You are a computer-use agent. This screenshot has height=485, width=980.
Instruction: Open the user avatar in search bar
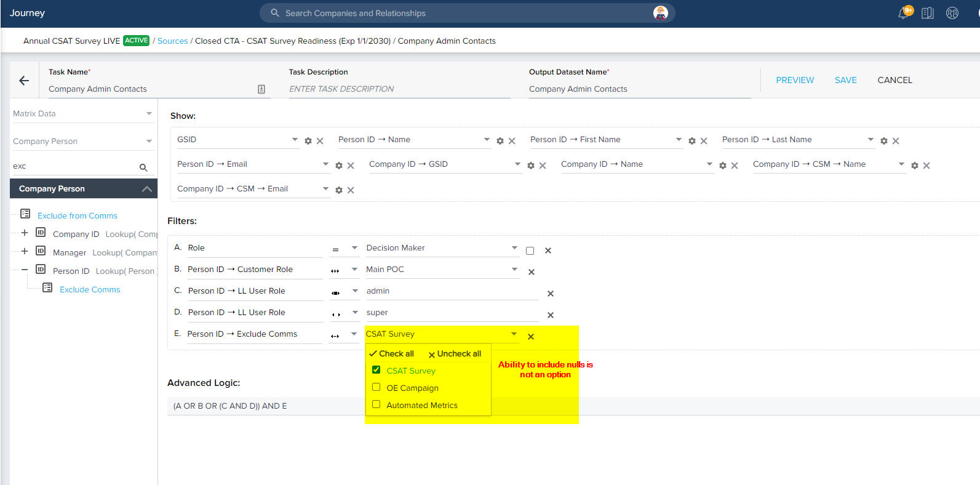tap(661, 13)
